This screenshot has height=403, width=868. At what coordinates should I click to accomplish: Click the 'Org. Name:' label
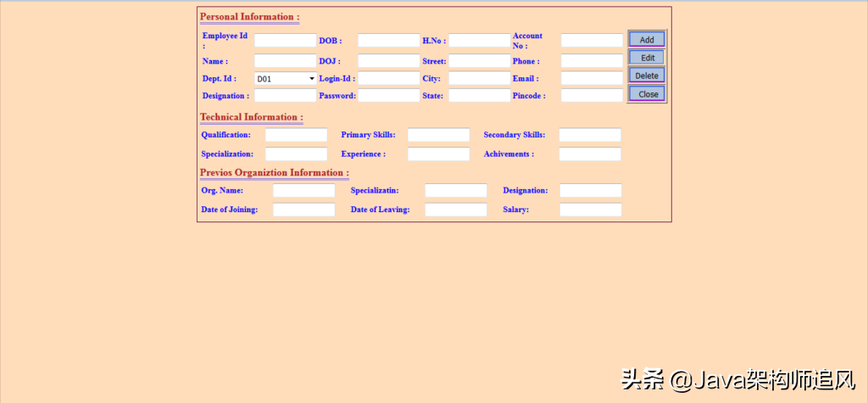coord(222,191)
